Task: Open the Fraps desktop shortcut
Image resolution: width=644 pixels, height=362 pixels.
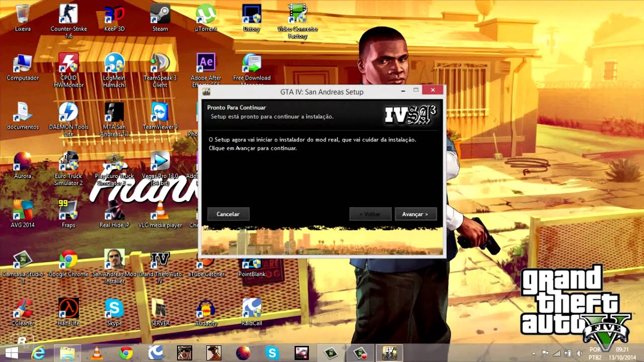Action: click(68, 215)
